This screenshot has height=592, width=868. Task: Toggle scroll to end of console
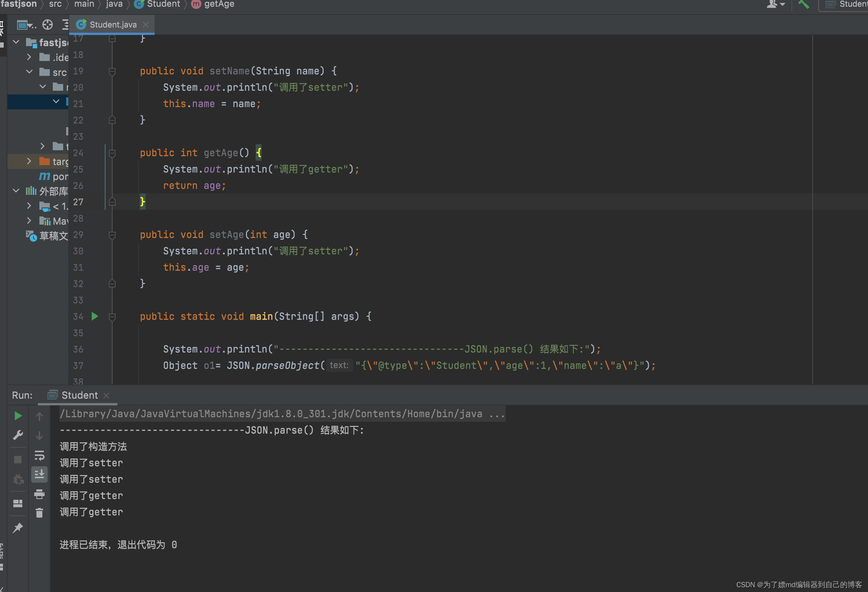(39, 474)
